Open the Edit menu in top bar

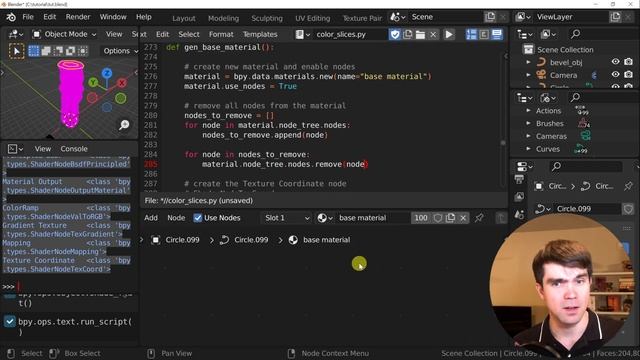point(49,17)
